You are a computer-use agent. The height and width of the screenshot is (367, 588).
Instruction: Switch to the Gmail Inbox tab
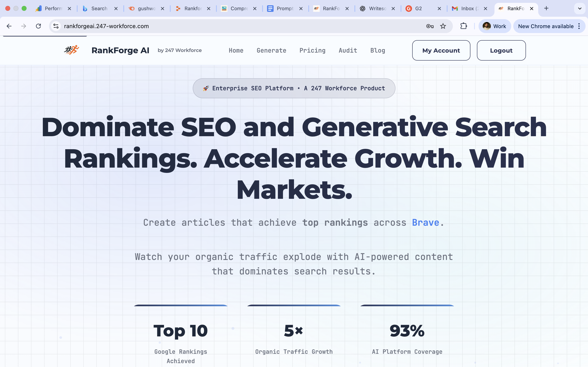coord(467,9)
